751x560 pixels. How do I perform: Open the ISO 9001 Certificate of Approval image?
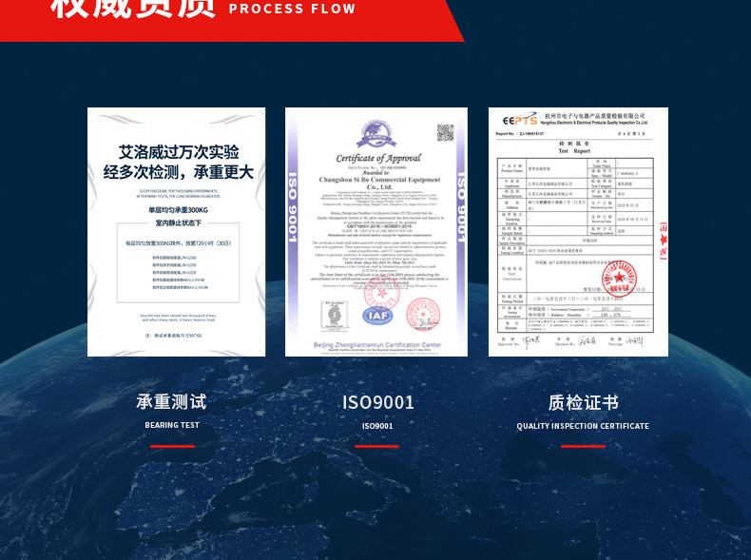click(376, 232)
